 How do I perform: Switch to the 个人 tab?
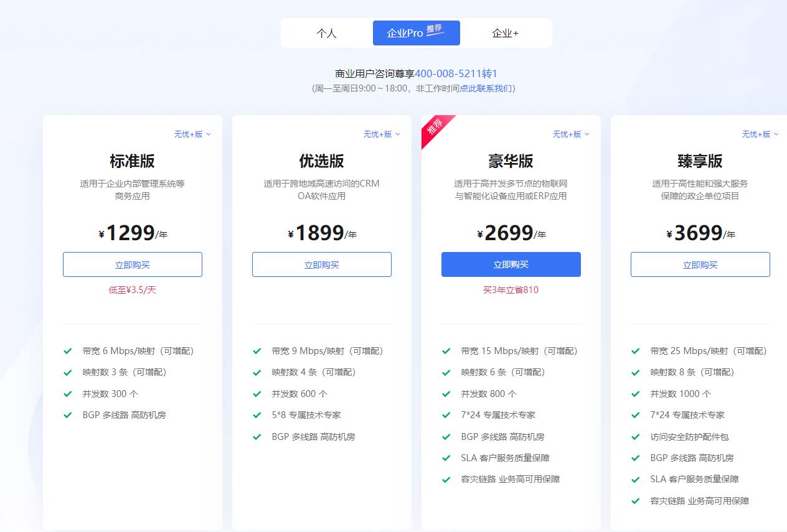click(326, 33)
